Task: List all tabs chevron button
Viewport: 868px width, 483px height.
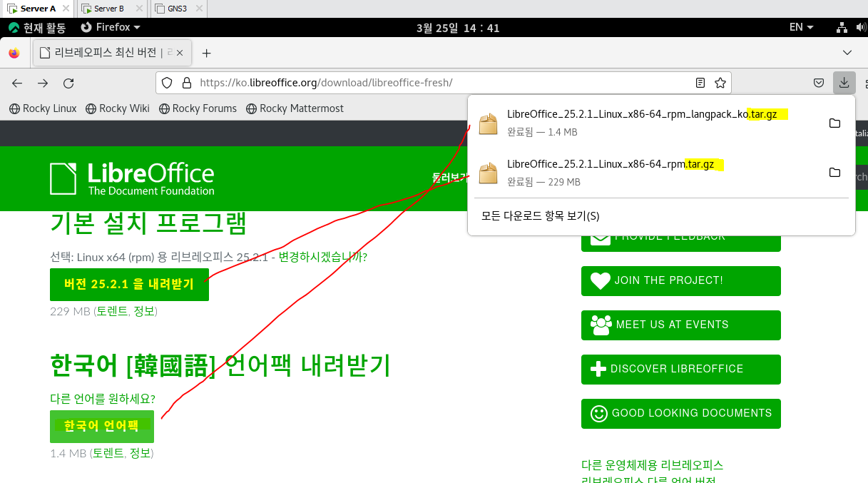Action: click(847, 53)
